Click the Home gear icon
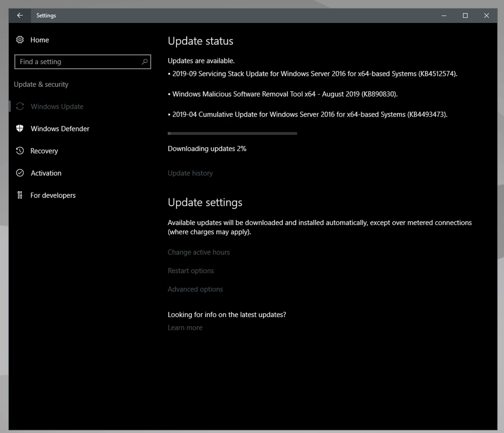Viewport: 504px width, 433px height. click(x=20, y=40)
